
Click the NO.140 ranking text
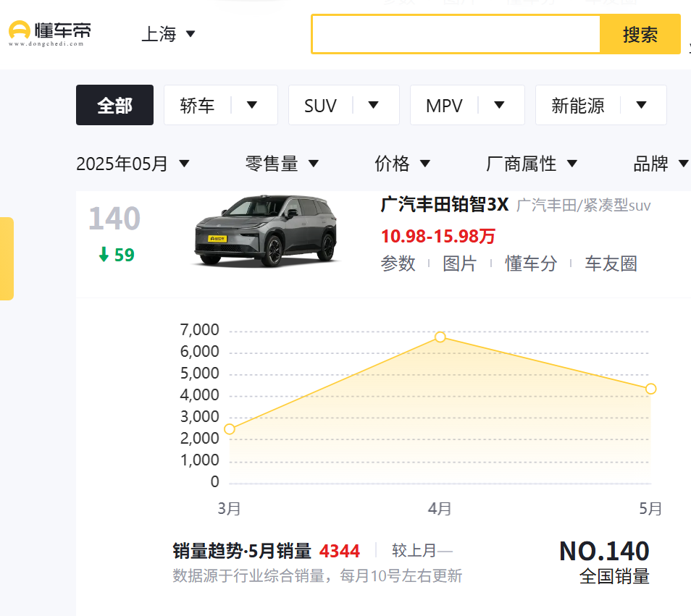click(x=604, y=552)
